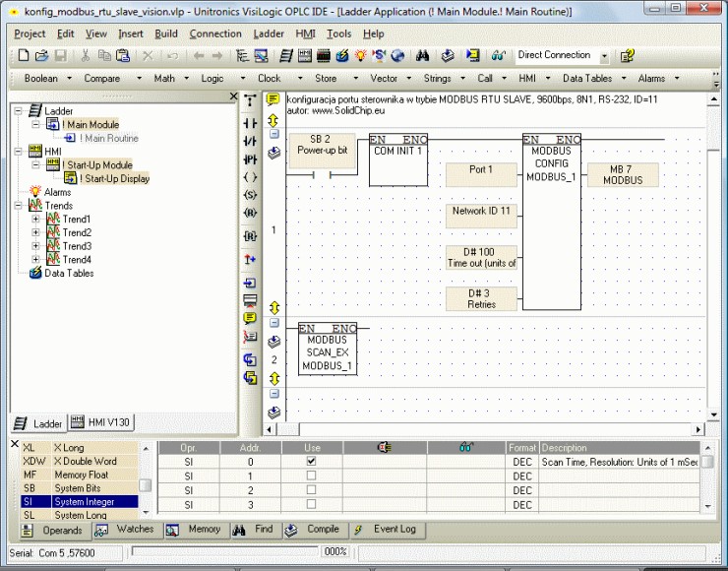Open the Build menu

(x=165, y=33)
